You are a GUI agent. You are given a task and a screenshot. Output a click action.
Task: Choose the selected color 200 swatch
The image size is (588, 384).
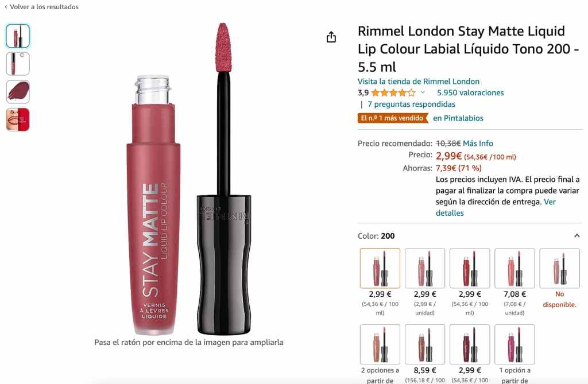pos(380,268)
